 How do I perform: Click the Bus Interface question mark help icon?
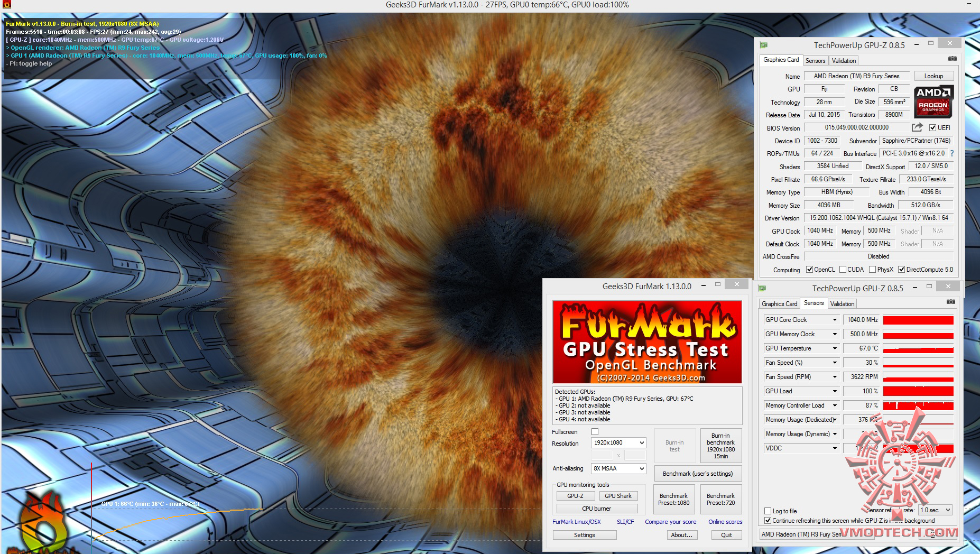(951, 154)
